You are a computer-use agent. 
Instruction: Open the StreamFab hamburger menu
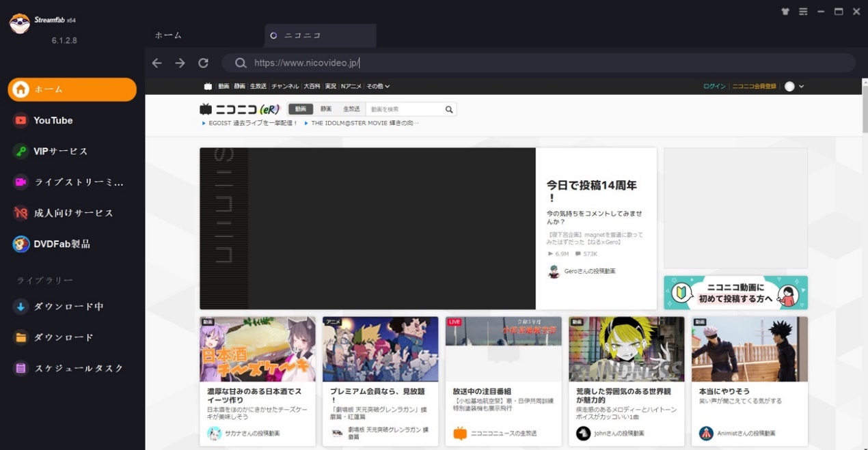click(803, 12)
